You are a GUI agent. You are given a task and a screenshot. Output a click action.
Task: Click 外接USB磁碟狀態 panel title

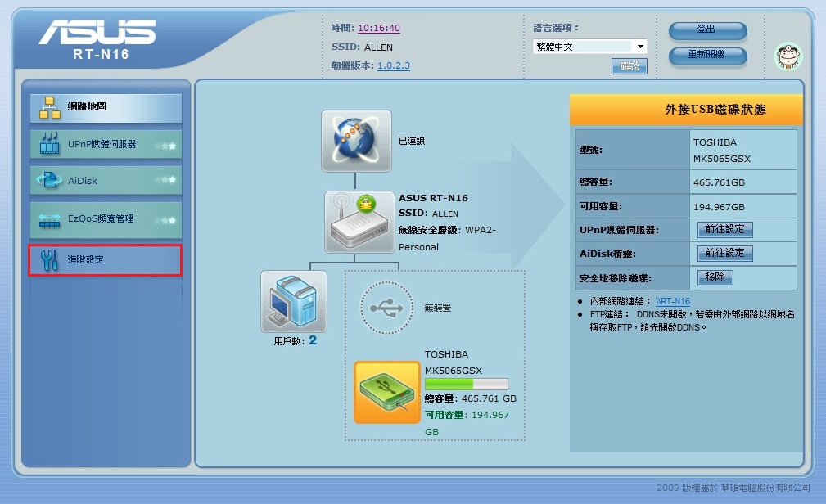tap(715, 110)
